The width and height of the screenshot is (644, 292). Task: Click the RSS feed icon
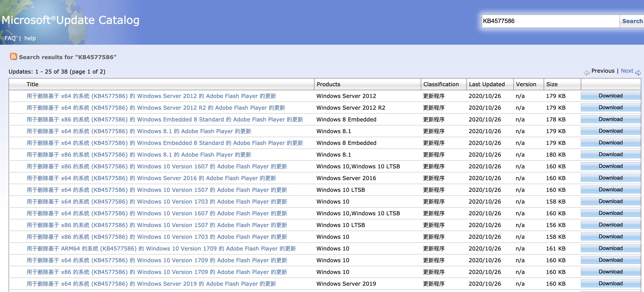pos(13,57)
